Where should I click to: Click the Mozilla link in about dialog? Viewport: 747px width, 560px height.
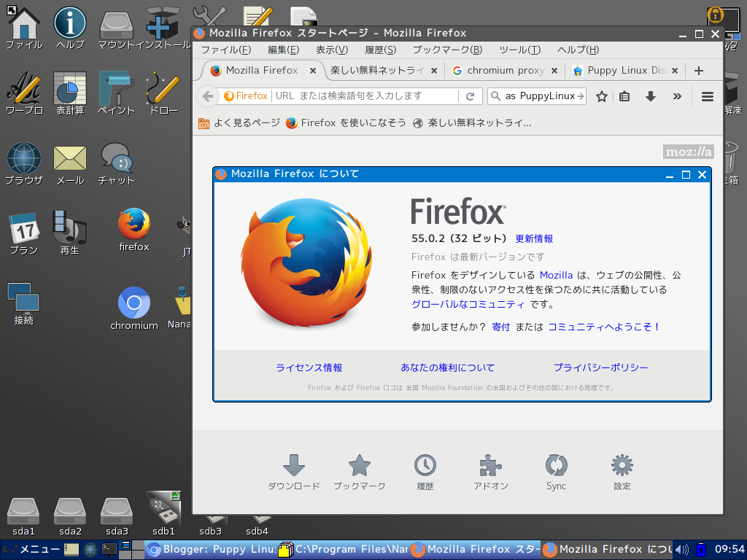(x=556, y=275)
